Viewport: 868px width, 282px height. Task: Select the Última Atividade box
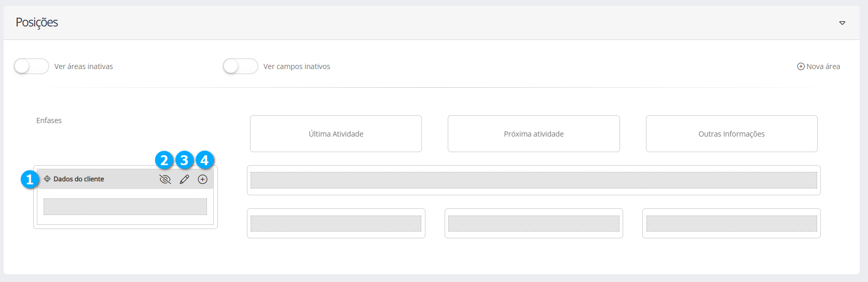point(336,134)
